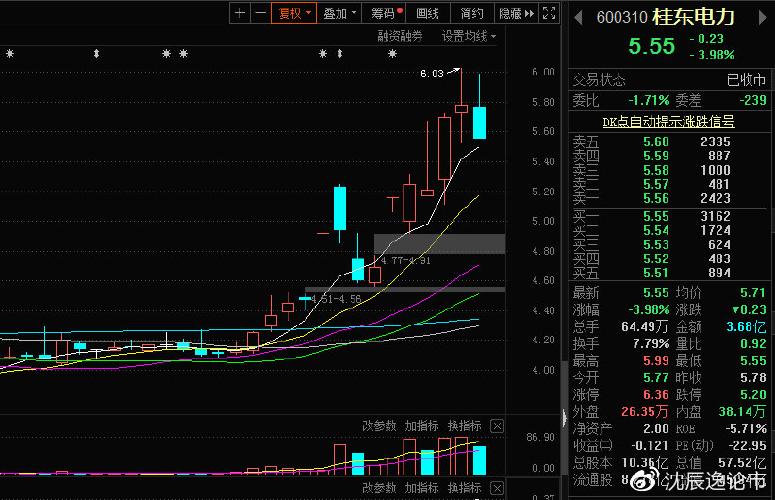Viewport: 775px width, 500px height.
Task: Click the last star event marker
Action: pyautogui.click(x=392, y=53)
